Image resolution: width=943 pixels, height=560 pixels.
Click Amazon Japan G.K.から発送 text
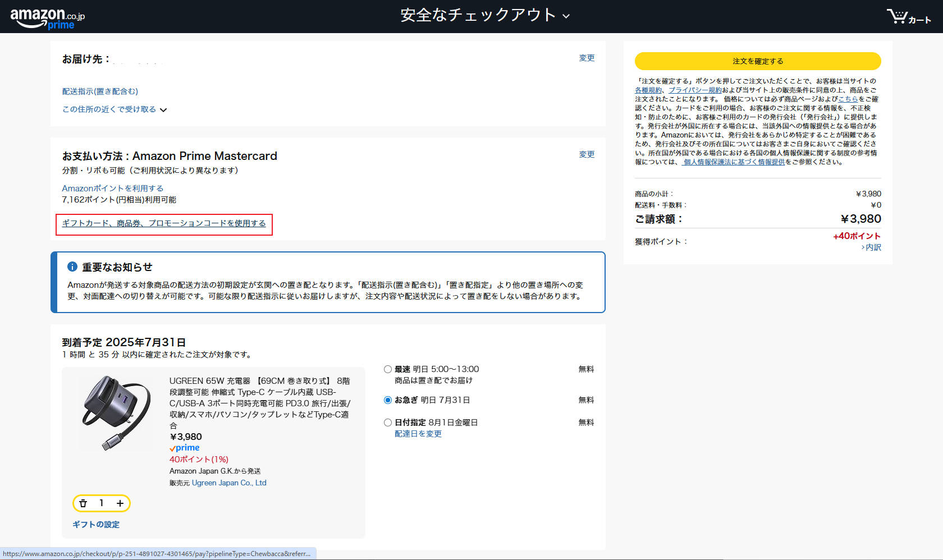[215, 471]
